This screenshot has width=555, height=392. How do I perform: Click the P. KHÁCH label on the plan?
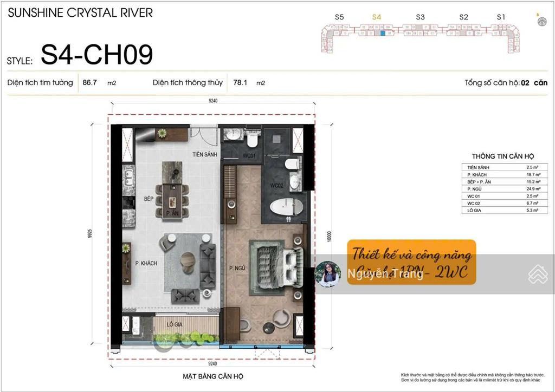point(146,263)
